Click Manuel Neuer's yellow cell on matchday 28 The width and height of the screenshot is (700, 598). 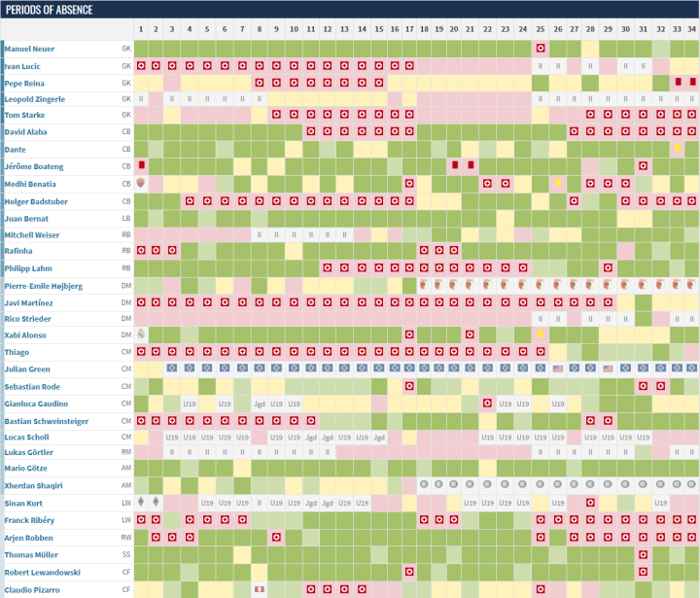click(591, 48)
